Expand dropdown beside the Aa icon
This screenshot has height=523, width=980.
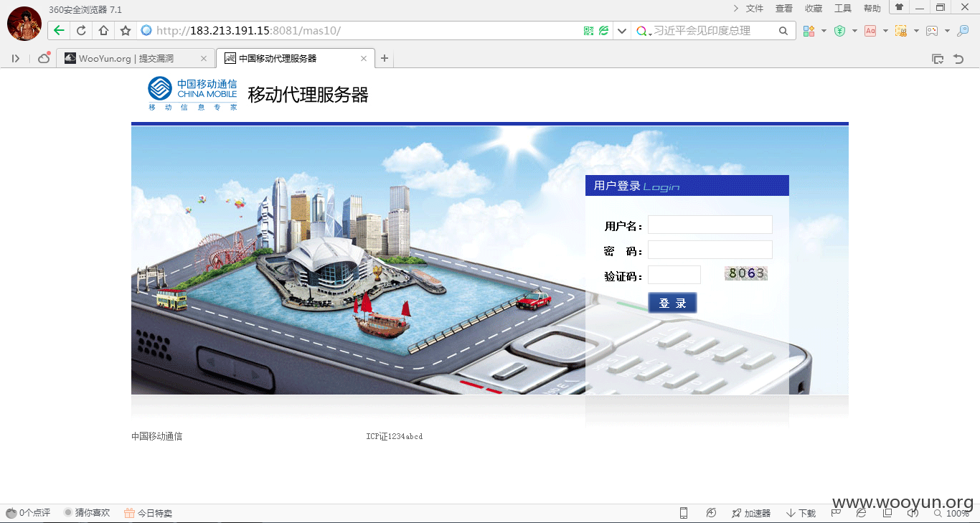click(885, 31)
